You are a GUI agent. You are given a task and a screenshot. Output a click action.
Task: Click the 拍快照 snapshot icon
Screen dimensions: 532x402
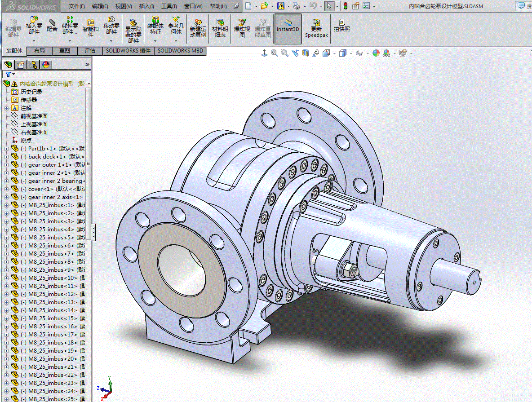point(342,25)
